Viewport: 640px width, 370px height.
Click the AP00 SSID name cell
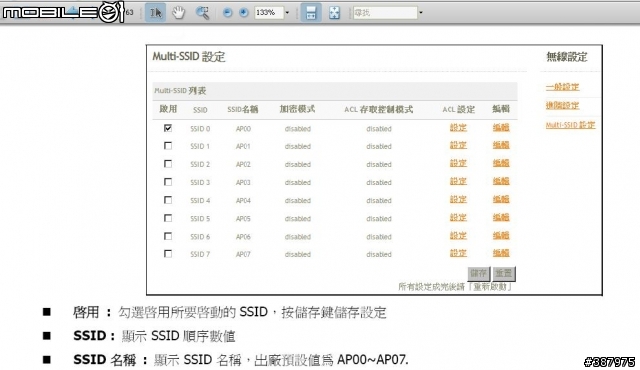pyautogui.click(x=243, y=129)
